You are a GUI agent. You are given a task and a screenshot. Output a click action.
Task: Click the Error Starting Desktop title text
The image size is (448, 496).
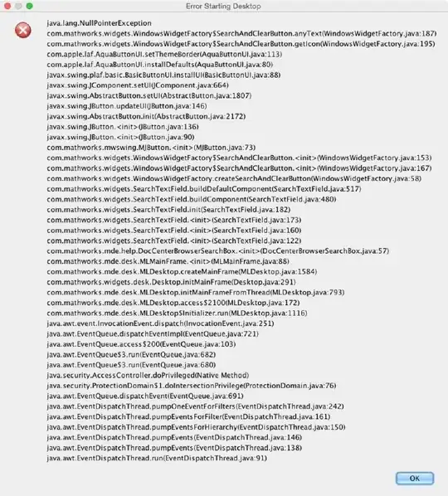(223, 6)
